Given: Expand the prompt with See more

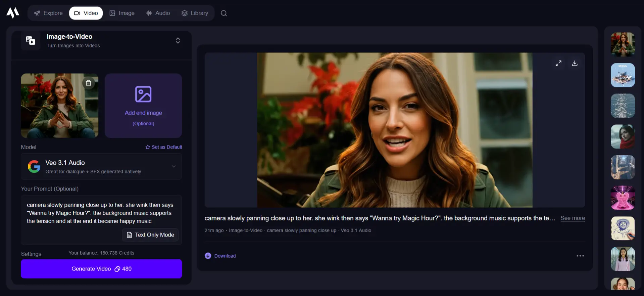Looking at the screenshot, I should [573, 218].
